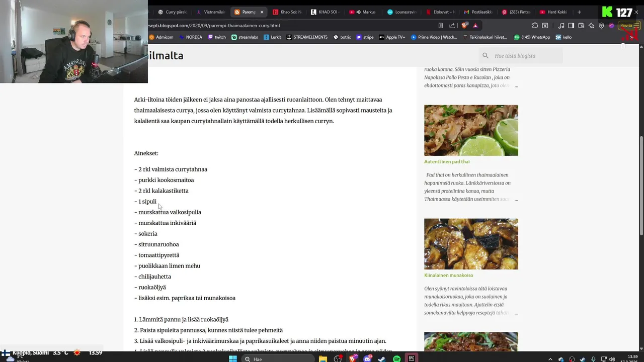Open Leo AI sparkle icon
This screenshot has width=644, height=362.
[591, 26]
